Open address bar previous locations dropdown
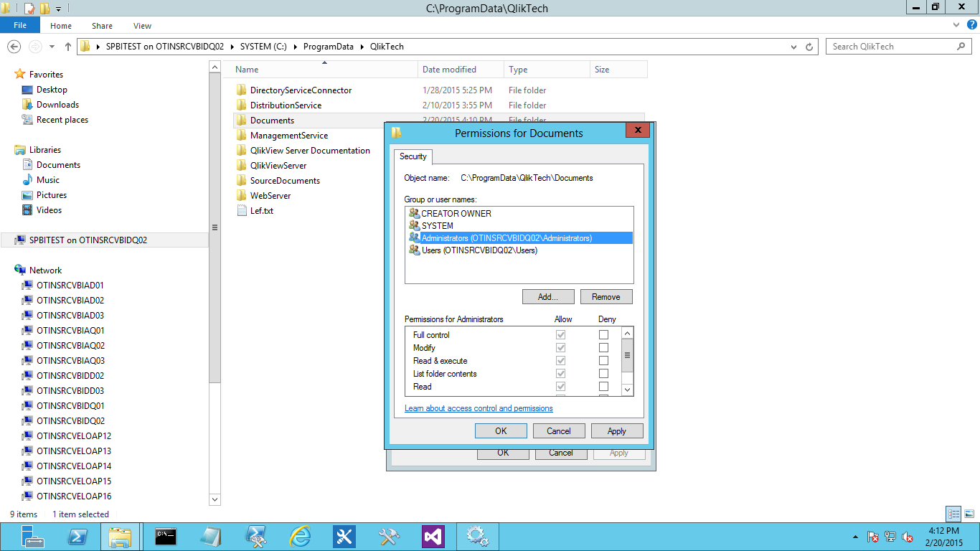Image resolution: width=980 pixels, height=551 pixels. tap(793, 47)
